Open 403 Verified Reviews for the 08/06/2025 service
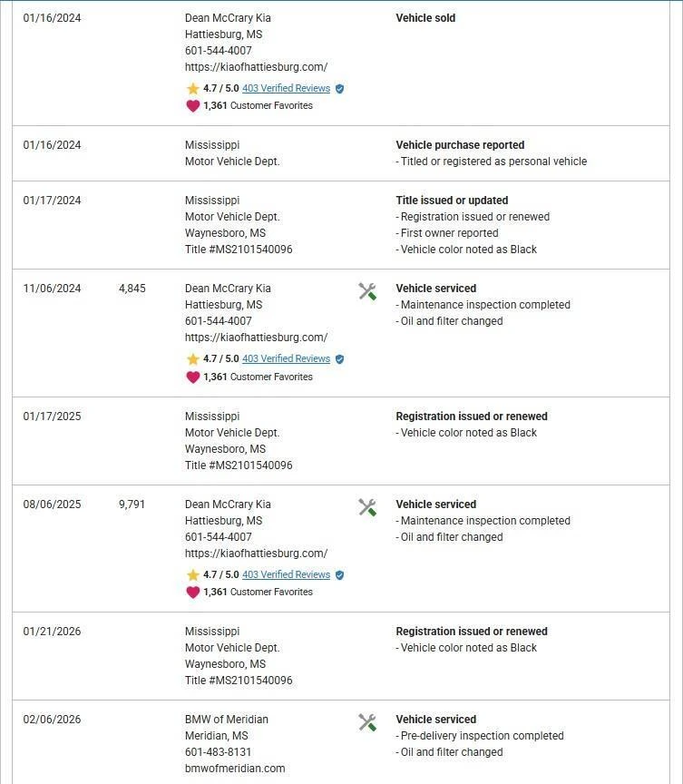Viewport: 683px width, 784px height. pos(286,574)
